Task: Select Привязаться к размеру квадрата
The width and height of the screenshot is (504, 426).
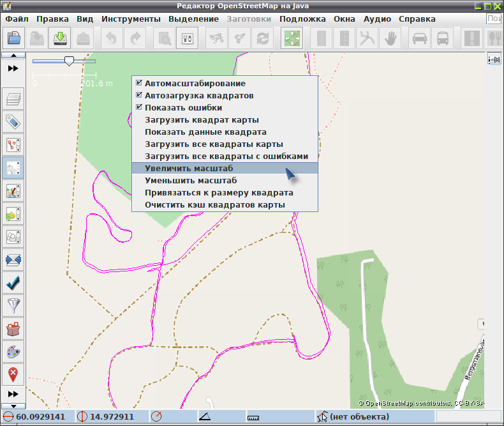Action: (x=225, y=193)
